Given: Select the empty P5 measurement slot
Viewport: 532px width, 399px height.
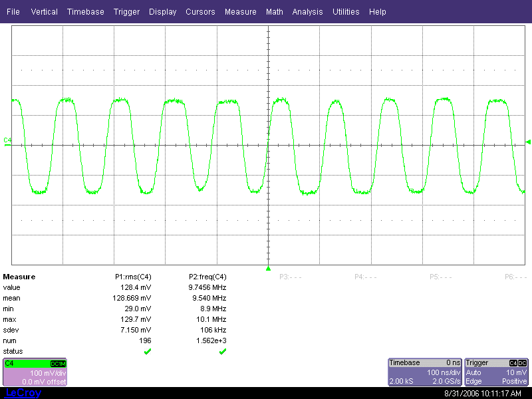Looking at the screenshot, I should pos(440,277).
